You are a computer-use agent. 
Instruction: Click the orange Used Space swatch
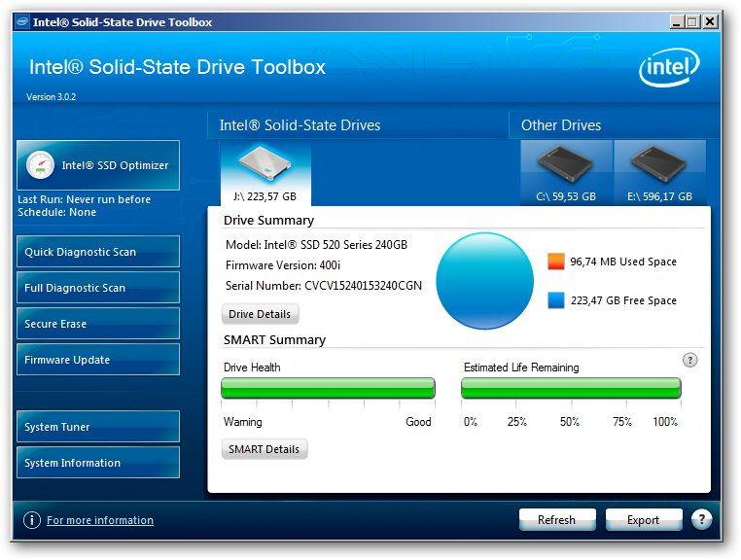click(x=556, y=262)
